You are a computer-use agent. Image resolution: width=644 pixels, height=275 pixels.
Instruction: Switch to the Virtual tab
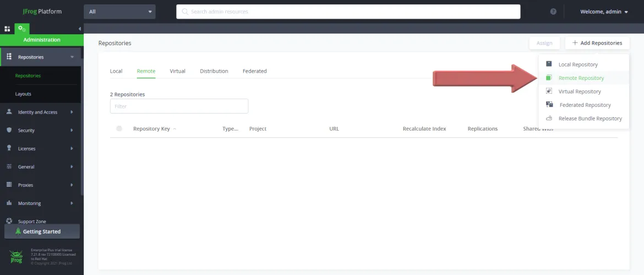177,71
